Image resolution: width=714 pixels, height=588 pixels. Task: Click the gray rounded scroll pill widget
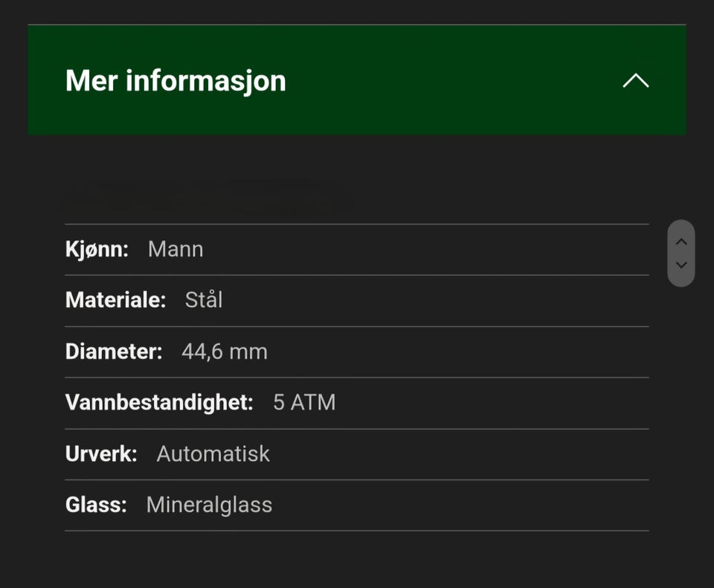tap(681, 253)
